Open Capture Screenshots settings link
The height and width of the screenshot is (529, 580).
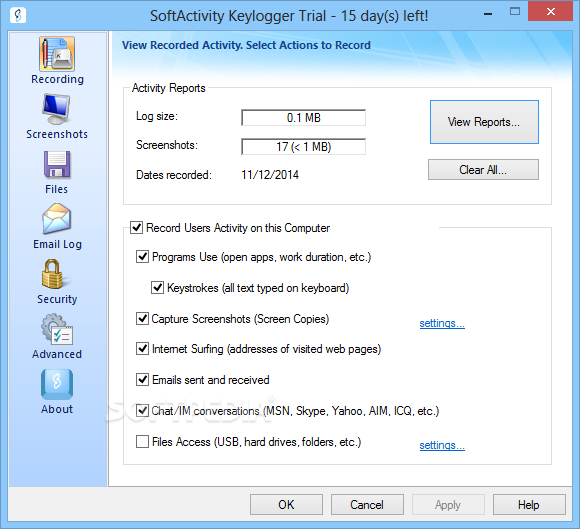tap(442, 323)
